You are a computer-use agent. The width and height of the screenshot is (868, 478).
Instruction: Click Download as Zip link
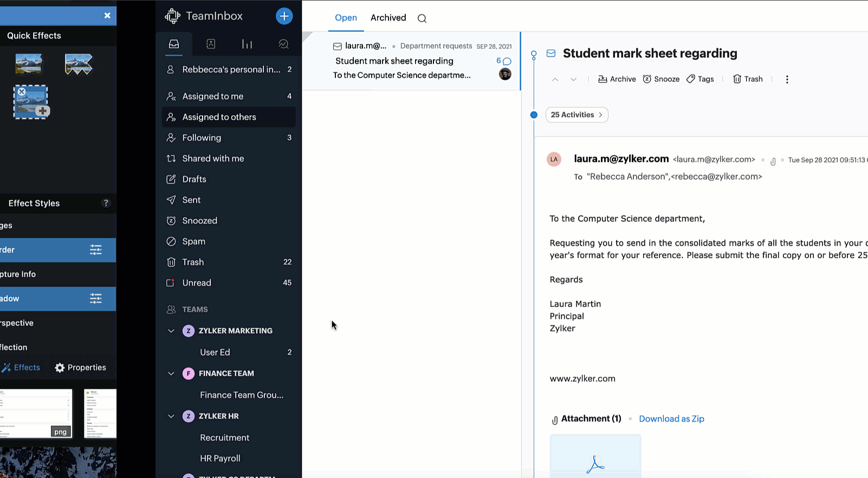671,419
